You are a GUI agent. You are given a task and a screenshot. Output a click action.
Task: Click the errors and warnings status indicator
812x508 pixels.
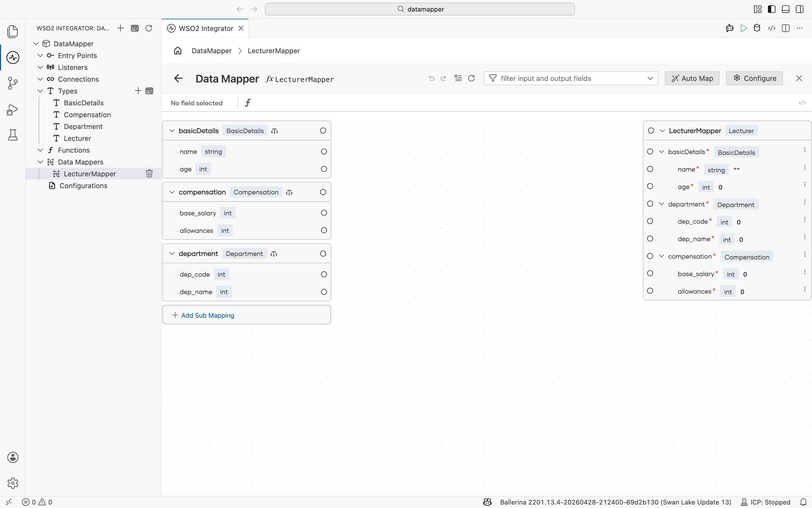[37, 502]
